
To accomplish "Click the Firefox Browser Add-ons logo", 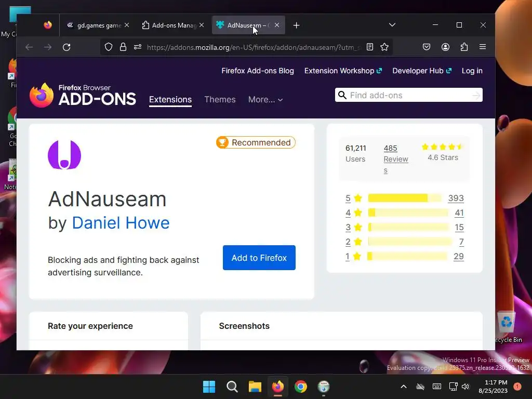I will point(83,95).
